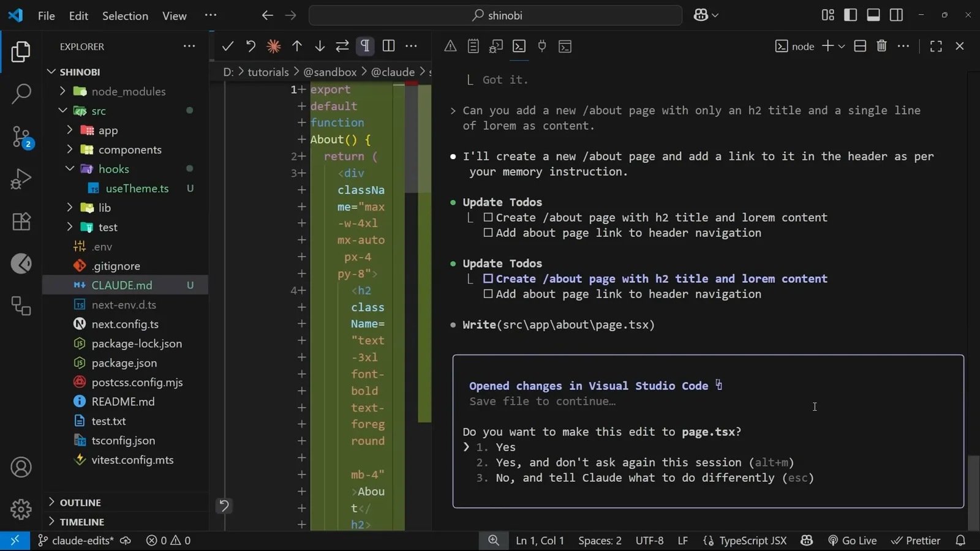
Task: Click the Prettier status bar item
Action: pos(916,541)
